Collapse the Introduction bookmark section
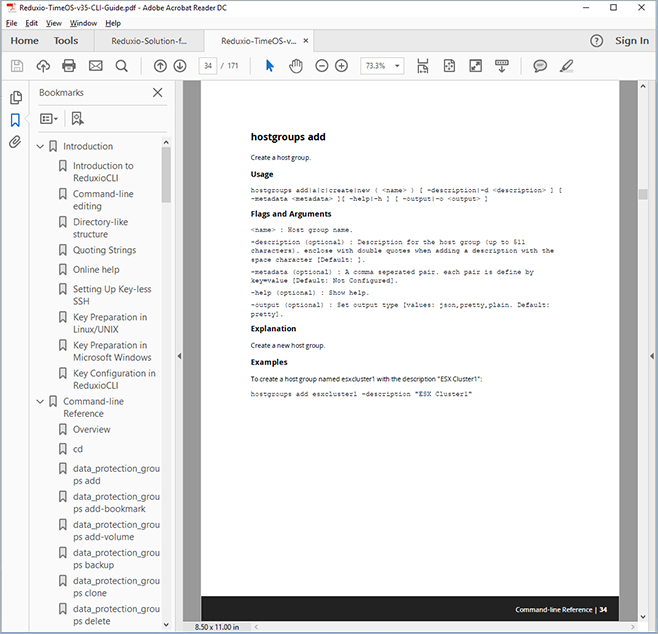Image resolution: width=658 pixels, height=634 pixels. coord(40,146)
